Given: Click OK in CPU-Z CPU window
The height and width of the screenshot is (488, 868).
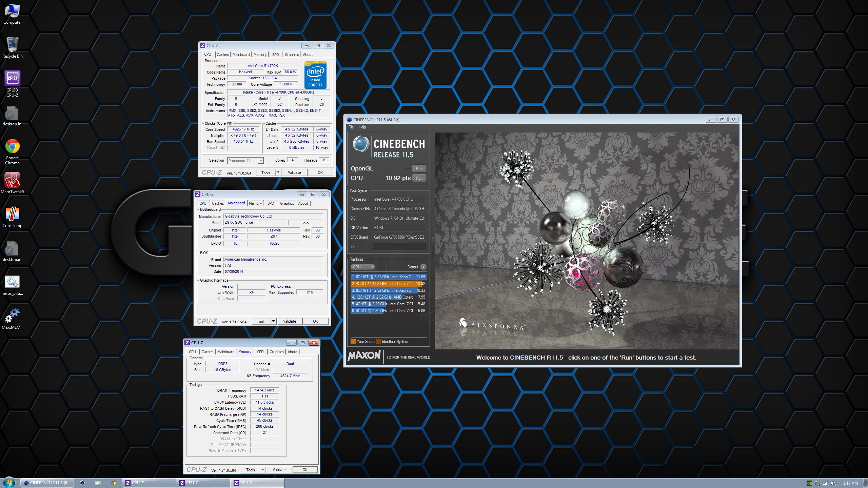Looking at the screenshot, I should point(320,172).
